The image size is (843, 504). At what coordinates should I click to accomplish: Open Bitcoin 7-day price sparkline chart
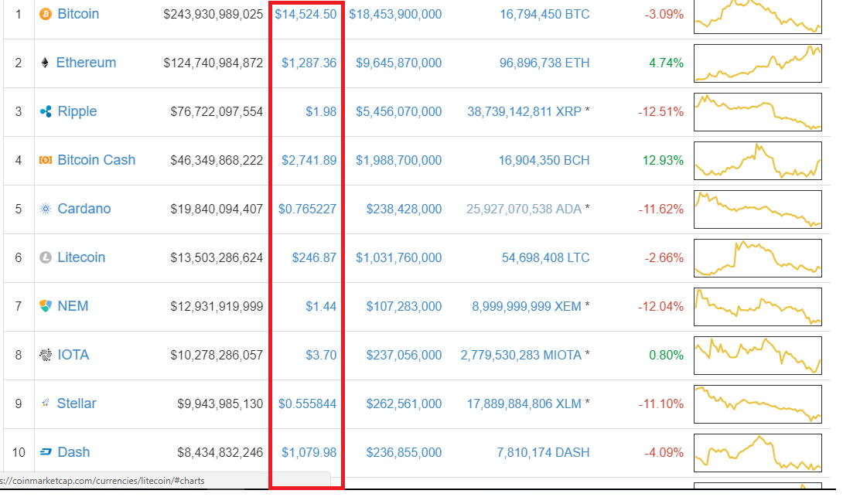click(758, 16)
